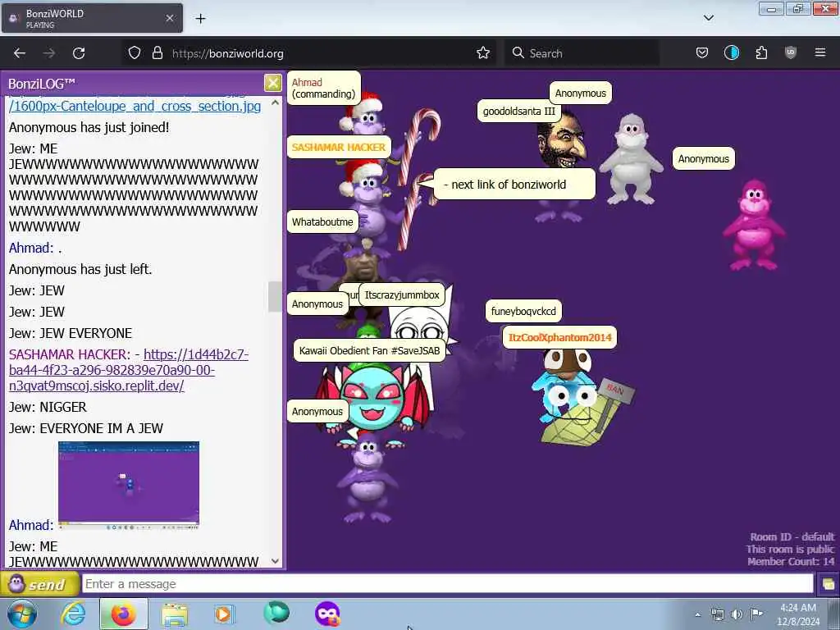Viewport: 840px width, 630px height.
Task: Launch Internet Explorer from the taskbar
Action: 73,614
